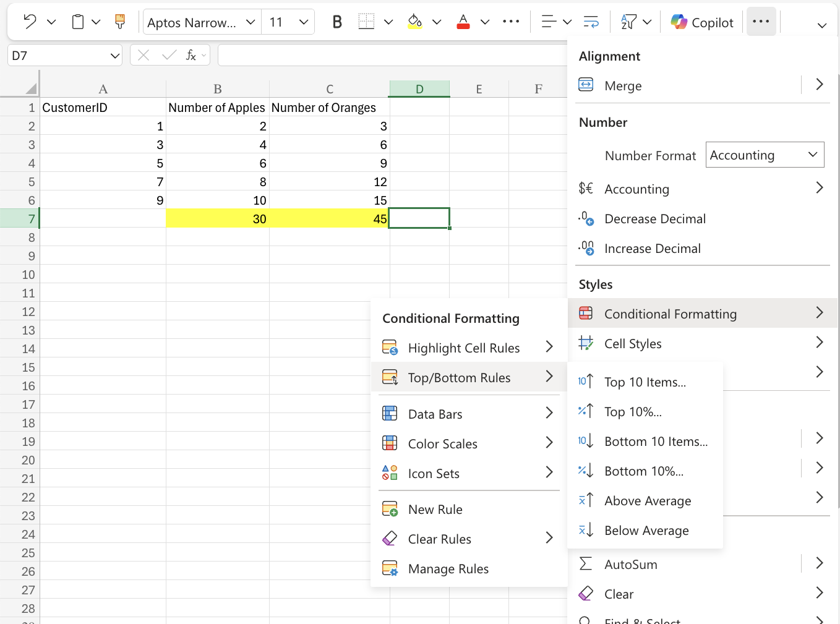Open the Copilot assistant
Screen dimensions: 840x624
[702, 21]
